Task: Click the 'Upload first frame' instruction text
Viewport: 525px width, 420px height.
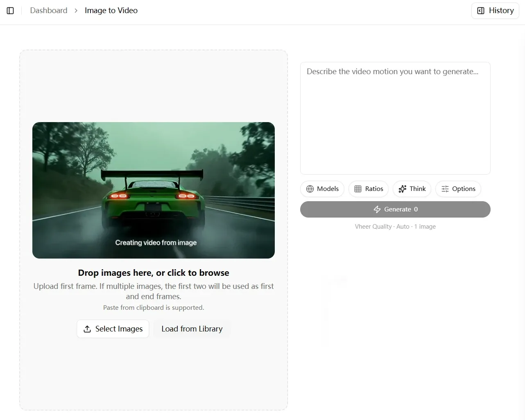Action: (x=154, y=291)
